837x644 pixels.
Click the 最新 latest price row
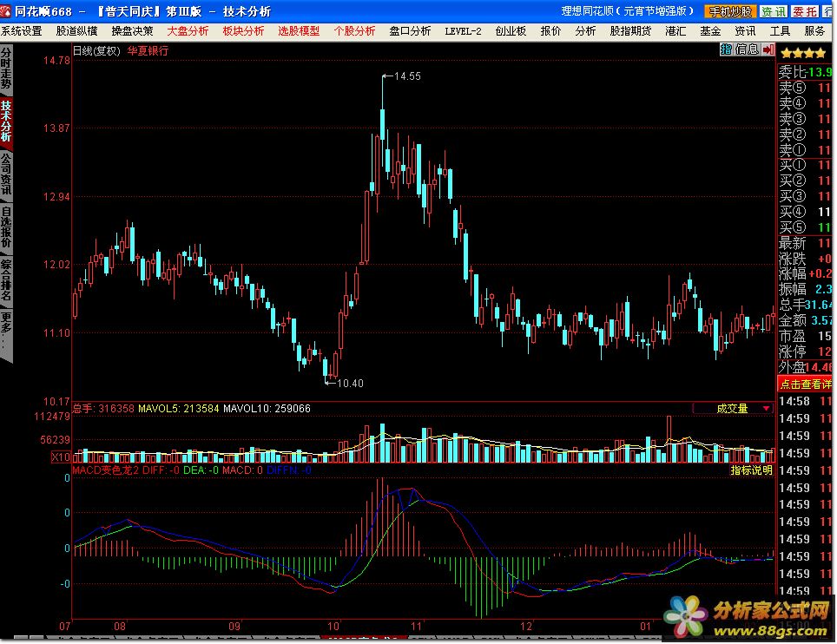coord(805,243)
